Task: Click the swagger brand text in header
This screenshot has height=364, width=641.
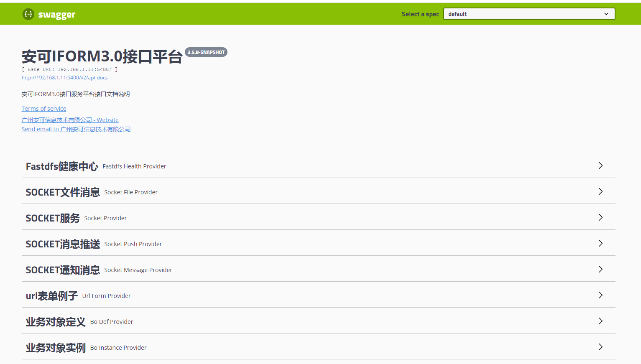Action: coord(56,15)
